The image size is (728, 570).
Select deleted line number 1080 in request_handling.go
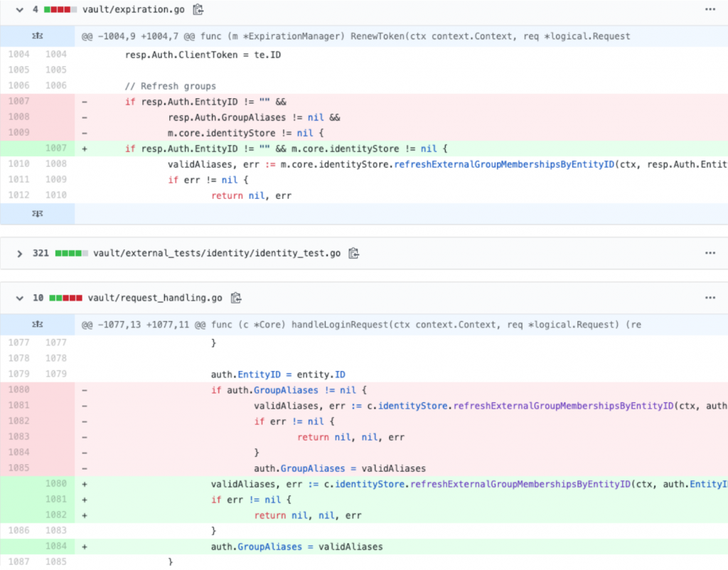tap(19, 390)
